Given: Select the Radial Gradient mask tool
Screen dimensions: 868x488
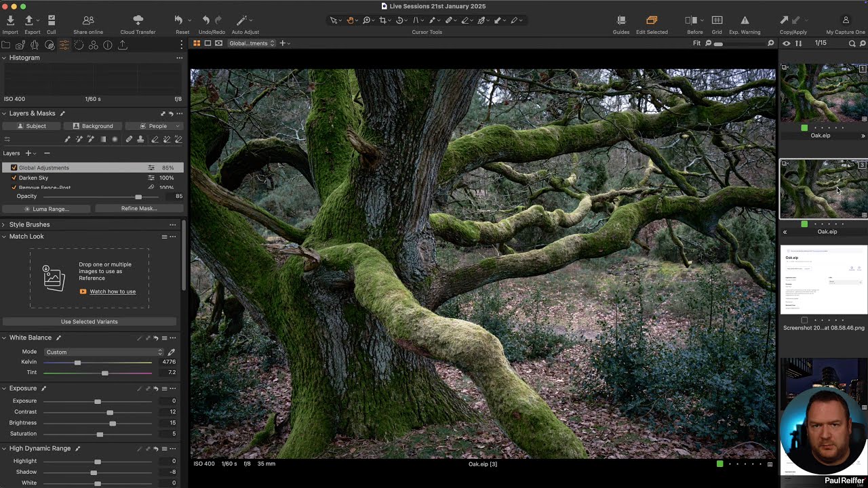Looking at the screenshot, I should click(115, 140).
